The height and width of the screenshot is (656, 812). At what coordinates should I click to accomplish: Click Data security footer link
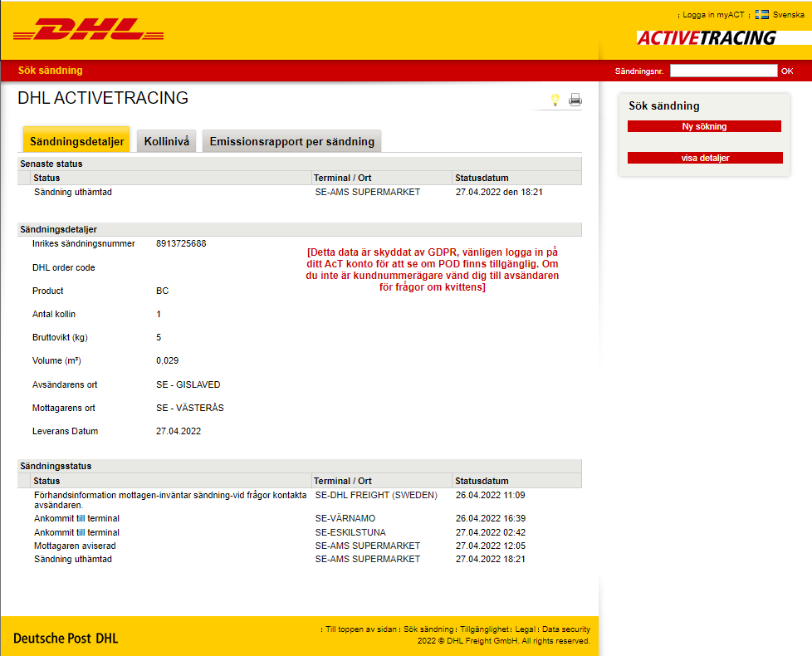(566, 629)
